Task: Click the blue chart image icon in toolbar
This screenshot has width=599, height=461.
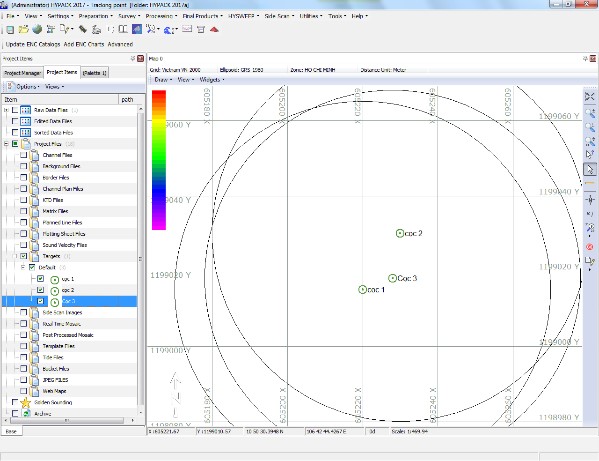Action: (x=137, y=29)
